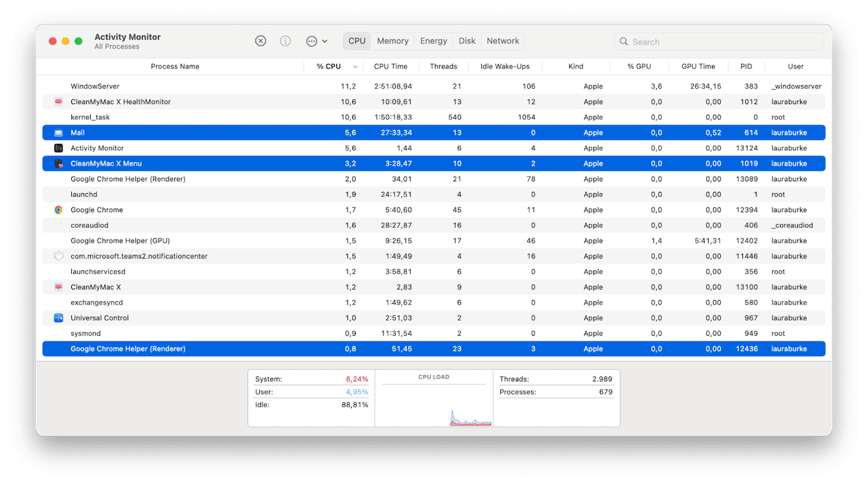
Task: Click the Microsoft Teams notification center icon
Action: pyautogui.click(x=58, y=255)
